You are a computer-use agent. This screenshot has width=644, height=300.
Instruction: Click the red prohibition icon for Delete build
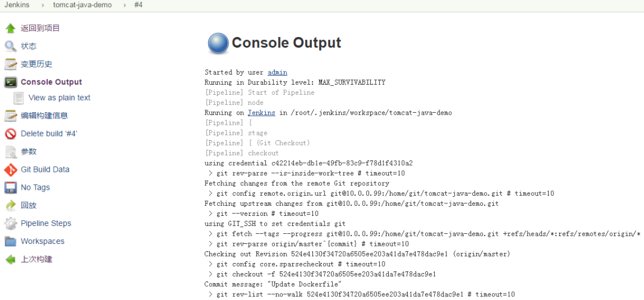click(11, 134)
